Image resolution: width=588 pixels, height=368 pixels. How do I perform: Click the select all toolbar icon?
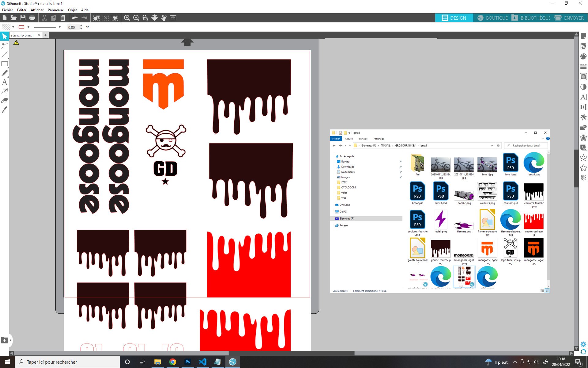click(96, 18)
